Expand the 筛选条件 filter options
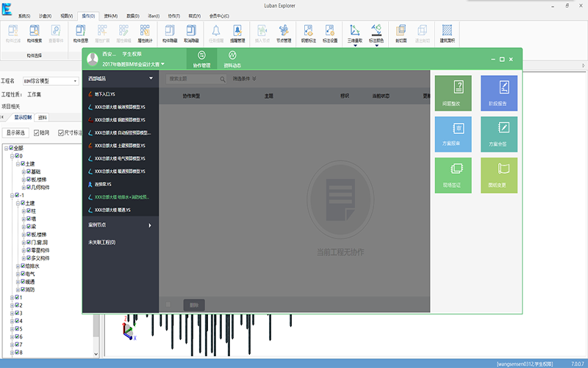 click(244, 79)
